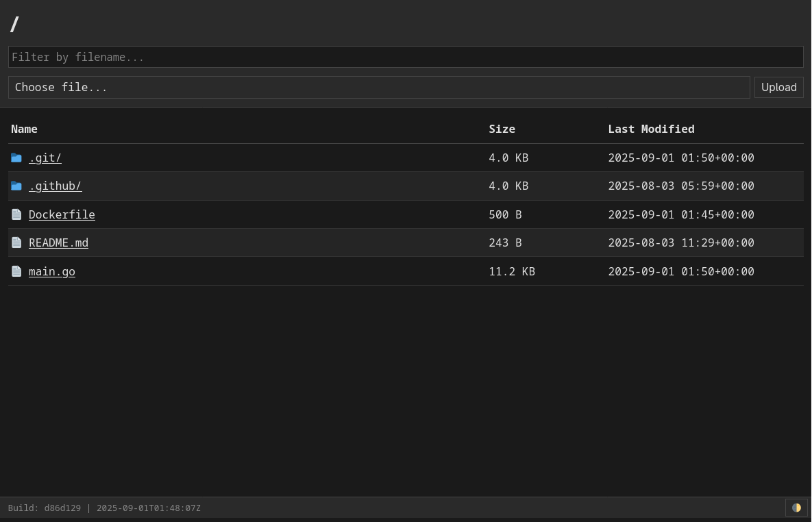Click the Build d86d129 footer text

click(104, 508)
